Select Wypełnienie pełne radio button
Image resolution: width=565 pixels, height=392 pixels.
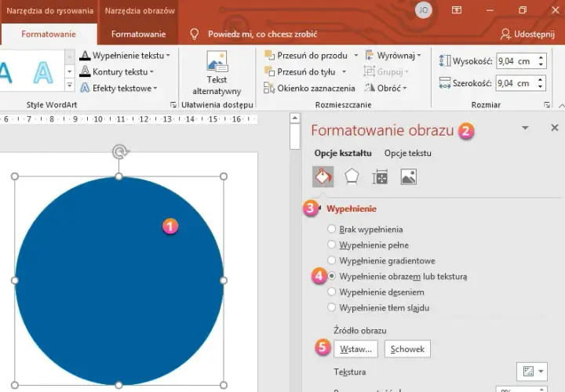pyautogui.click(x=331, y=245)
